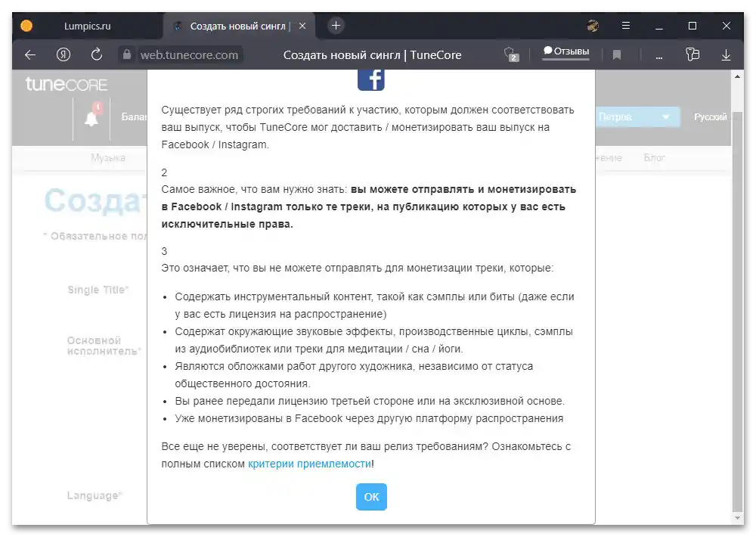Expand the Петров account dropdown

(637, 116)
